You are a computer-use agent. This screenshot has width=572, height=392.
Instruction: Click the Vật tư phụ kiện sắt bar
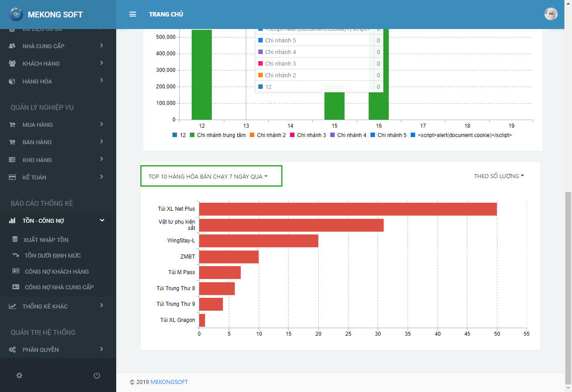coord(291,225)
